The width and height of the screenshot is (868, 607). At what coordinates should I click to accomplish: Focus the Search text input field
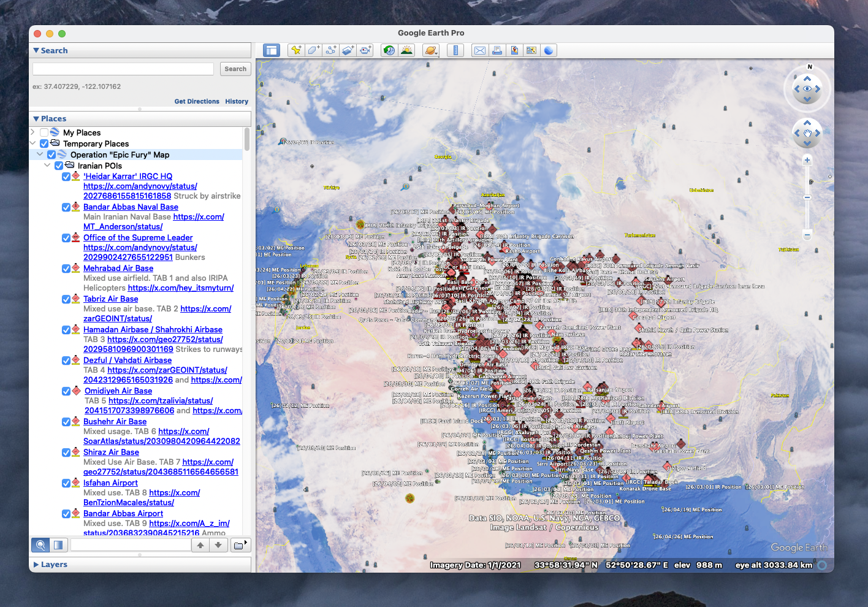[x=123, y=69]
